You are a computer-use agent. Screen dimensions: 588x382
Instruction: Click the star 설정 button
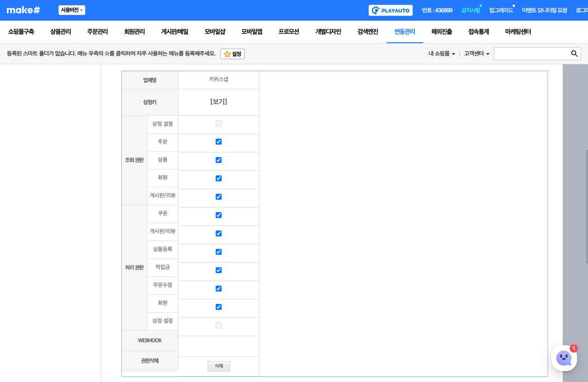(x=232, y=54)
